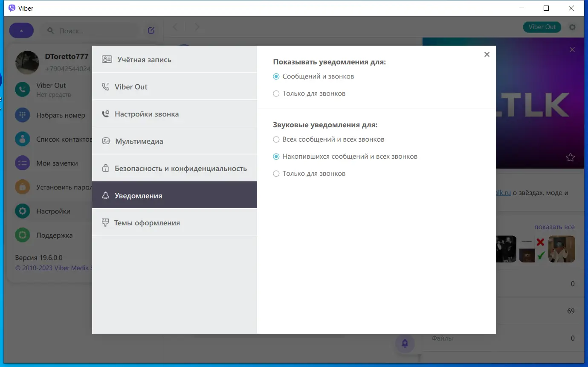Viewport: 588px width, 367px height.
Task: Click the показать все link
Action: pos(554,227)
